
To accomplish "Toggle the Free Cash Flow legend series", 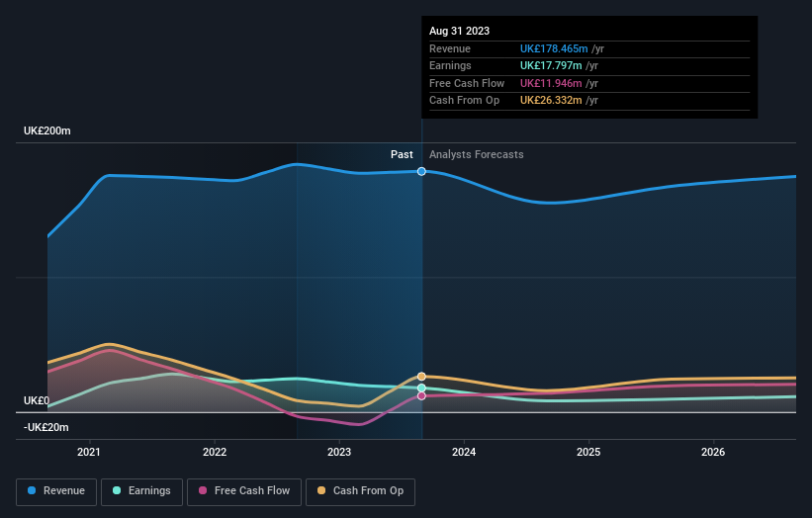I will [244, 491].
